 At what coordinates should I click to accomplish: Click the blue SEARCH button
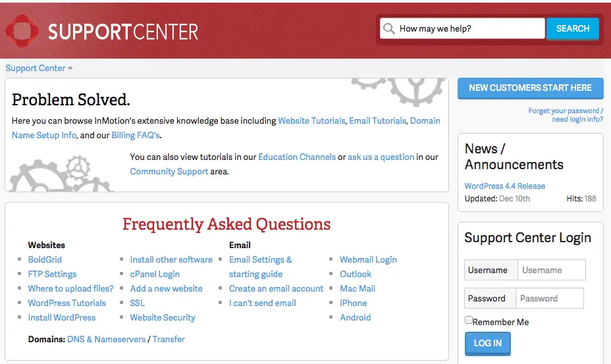pos(572,28)
